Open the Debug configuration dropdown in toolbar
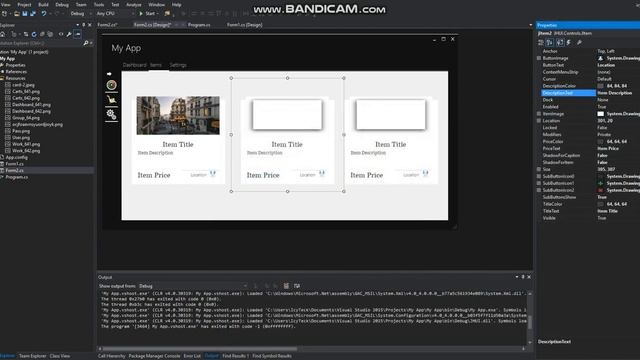Viewport: 640px width, 360px height. (x=80, y=13)
